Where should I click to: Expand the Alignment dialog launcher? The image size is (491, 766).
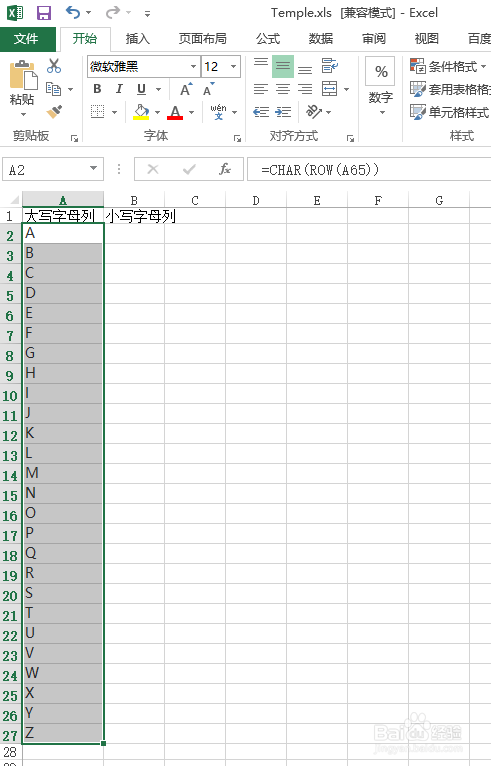[350, 139]
